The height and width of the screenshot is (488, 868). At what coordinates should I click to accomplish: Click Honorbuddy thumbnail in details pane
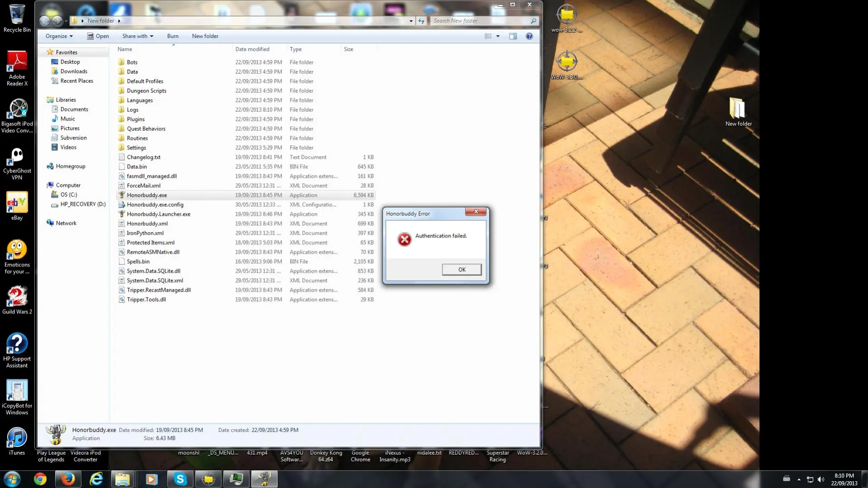[x=56, y=435]
